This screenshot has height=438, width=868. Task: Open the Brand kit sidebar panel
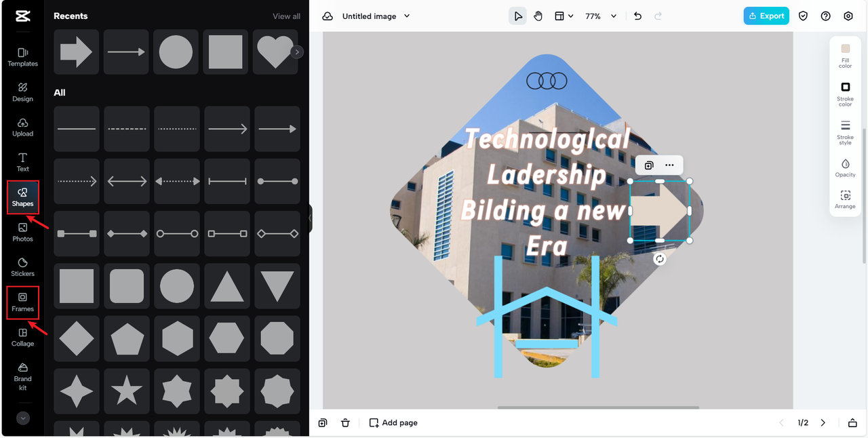tap(22, 376)
